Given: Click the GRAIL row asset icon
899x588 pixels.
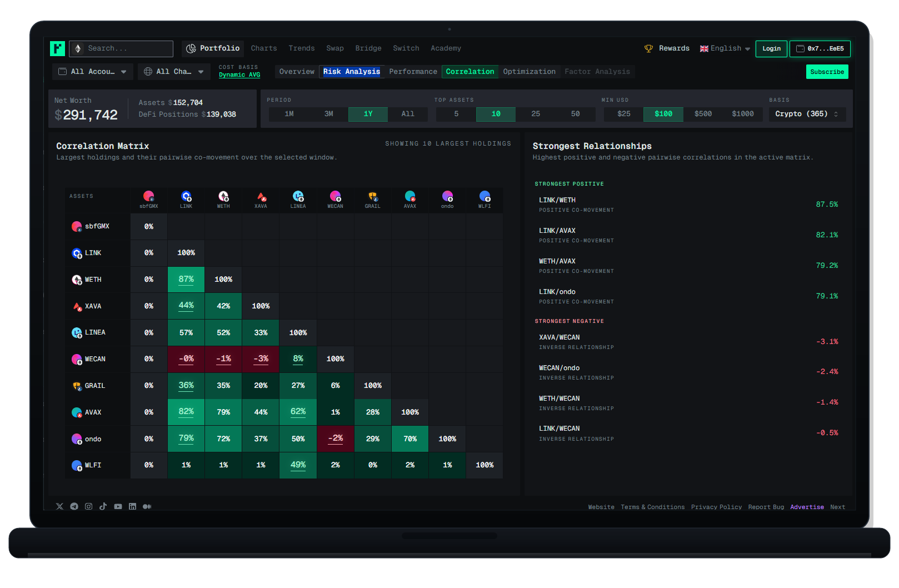Looking at the screenshot, I should point(77,386).
